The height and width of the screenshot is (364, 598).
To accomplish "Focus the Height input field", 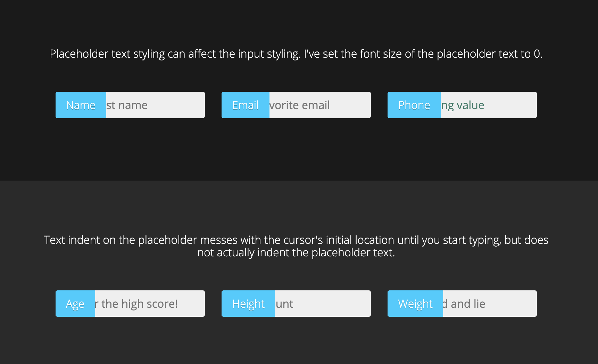I will [x=323, y=304].
